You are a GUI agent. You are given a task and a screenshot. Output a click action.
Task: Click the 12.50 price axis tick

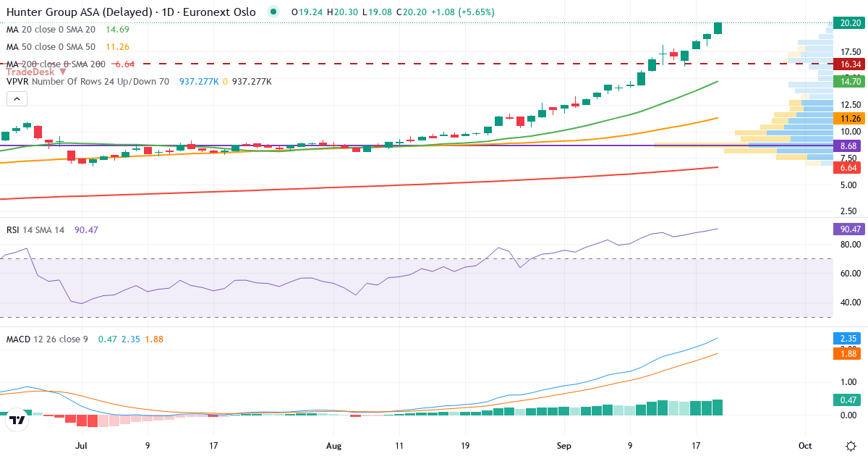851,105
